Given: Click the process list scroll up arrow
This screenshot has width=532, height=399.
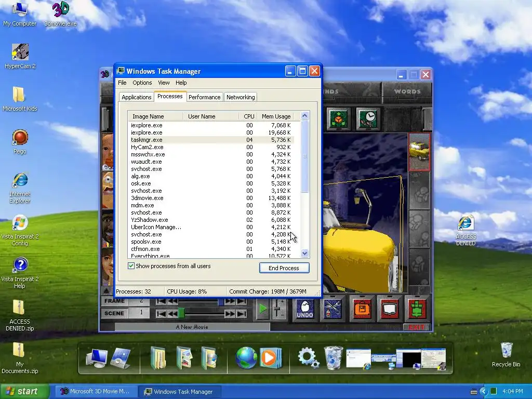Looking at the screenshot, I should click(304, 116).
